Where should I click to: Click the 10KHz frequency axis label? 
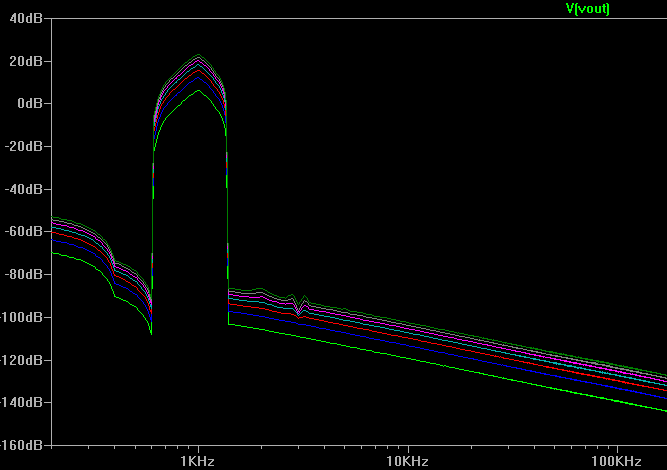click(x=407, y=461)
